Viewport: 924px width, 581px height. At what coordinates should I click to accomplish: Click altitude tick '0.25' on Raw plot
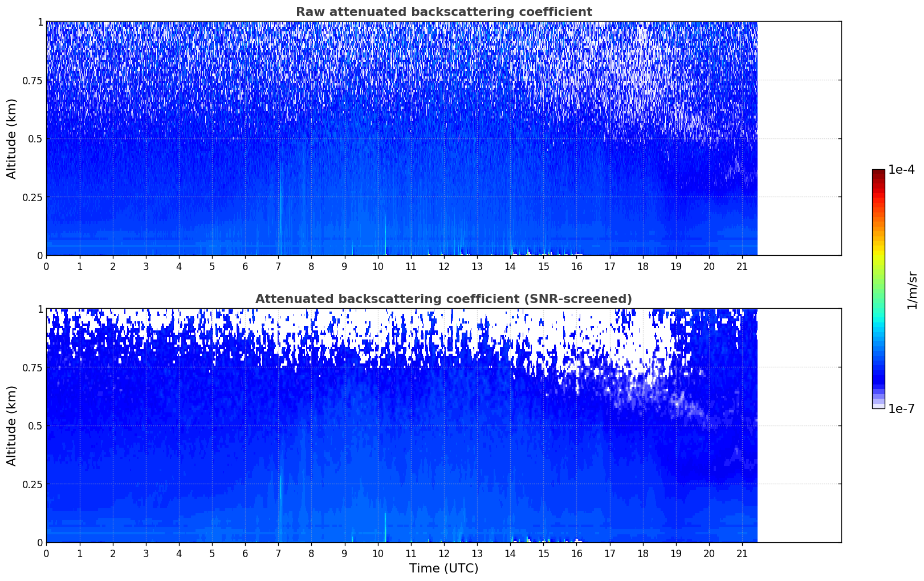pyautogui.click(x=32, y=197)
